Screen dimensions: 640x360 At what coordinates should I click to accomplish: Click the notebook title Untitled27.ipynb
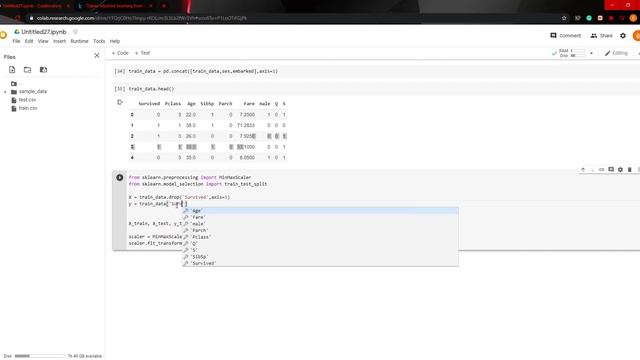point(44,31)
